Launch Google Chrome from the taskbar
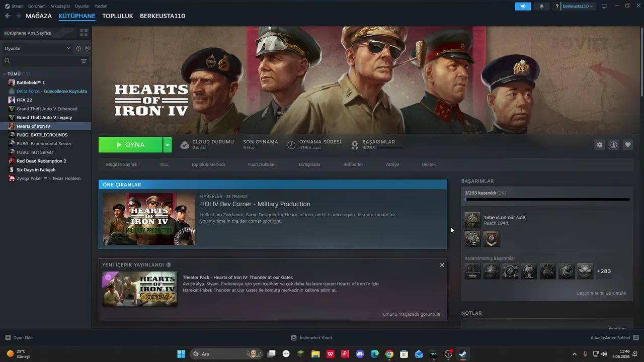The image size is (644, 362). (x=389, y=354)
